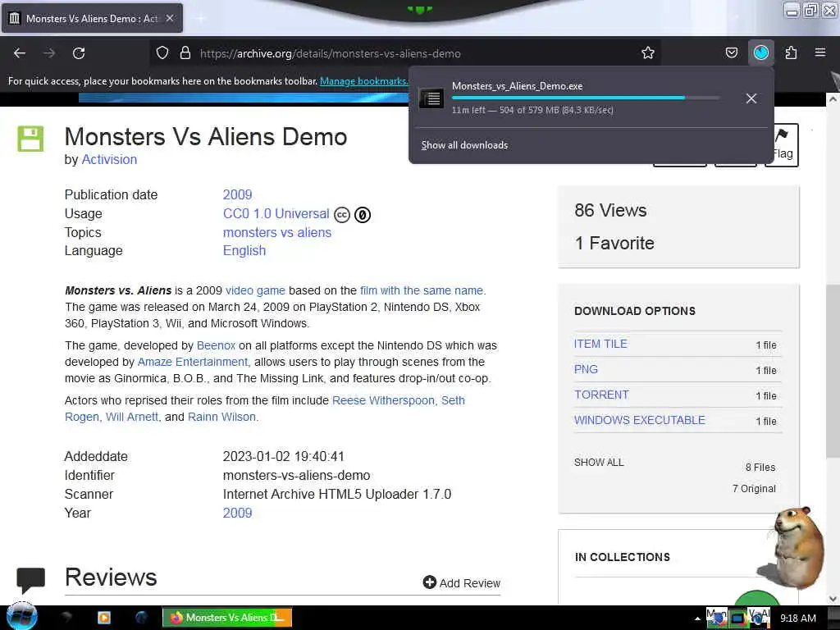Show hidden tray icons arrow
The height and width of the screenshot is (630, 840).
697,619
